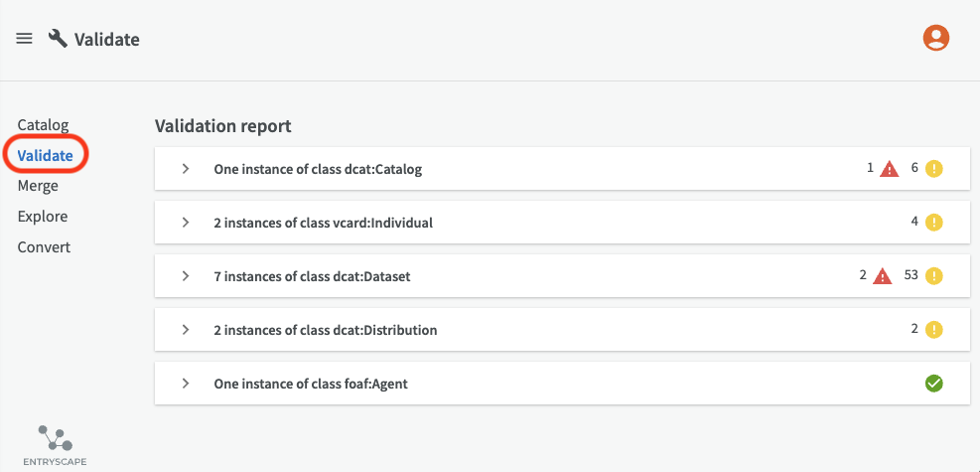The image size is (980, 472).
Task: Open the Explore sidebar item
Action: 43,217
